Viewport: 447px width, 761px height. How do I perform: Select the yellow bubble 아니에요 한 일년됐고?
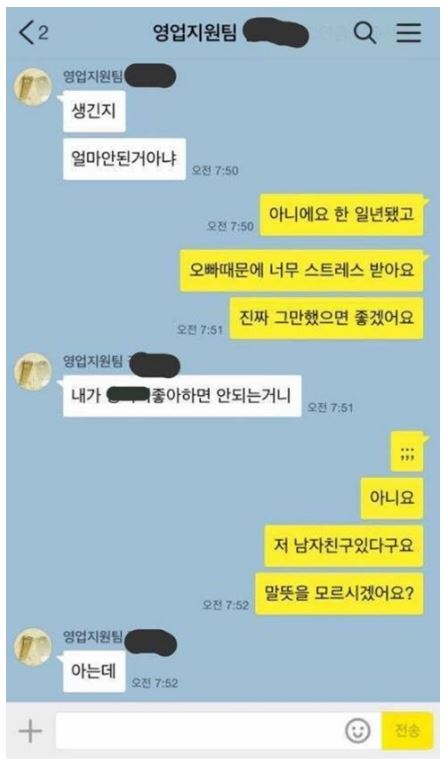coord(342,215)
